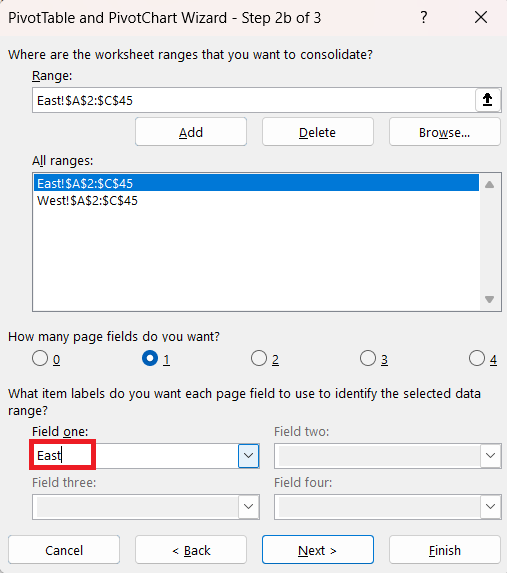Select 0 page fields radio button

tap(40, 358)
